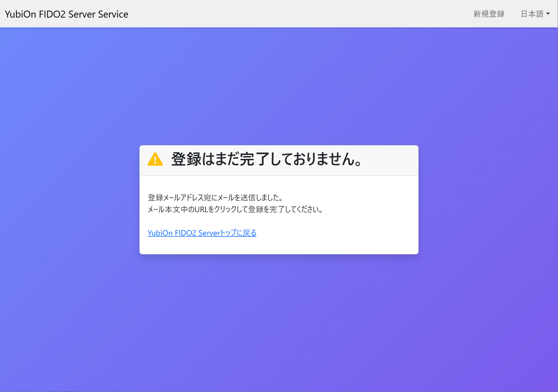558x392 pixels.
Task: Click the YubiOn FIDO2 Server Service brand title
Action: (67, 14)
